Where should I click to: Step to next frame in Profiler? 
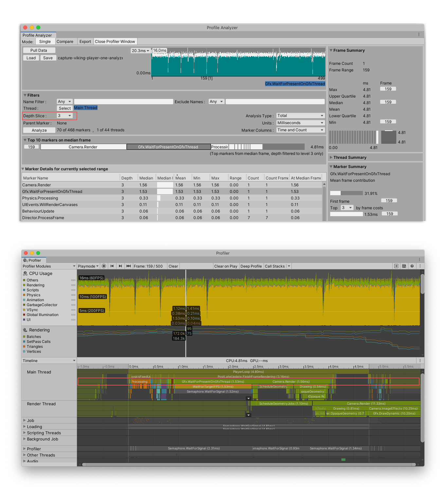[120, 266]
